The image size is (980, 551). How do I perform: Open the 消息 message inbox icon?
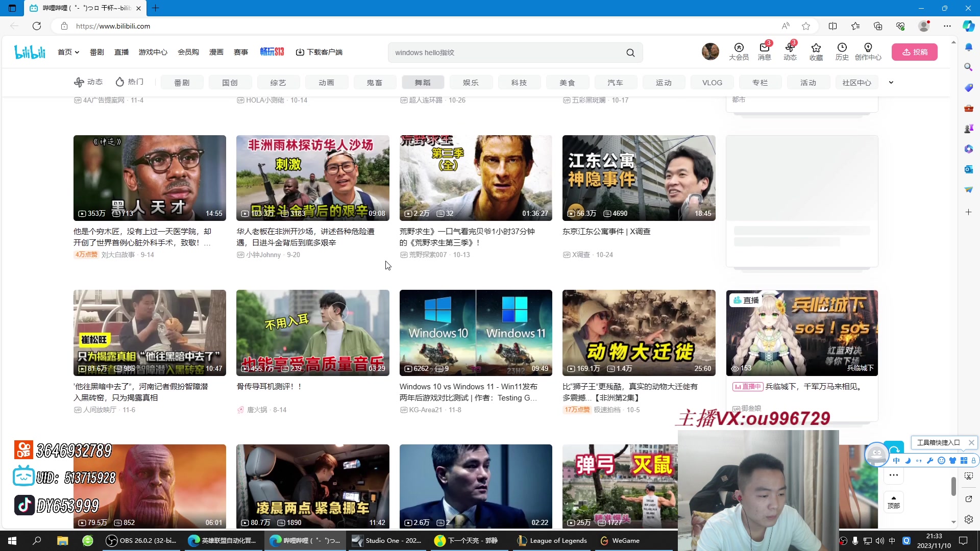point(764,47)
